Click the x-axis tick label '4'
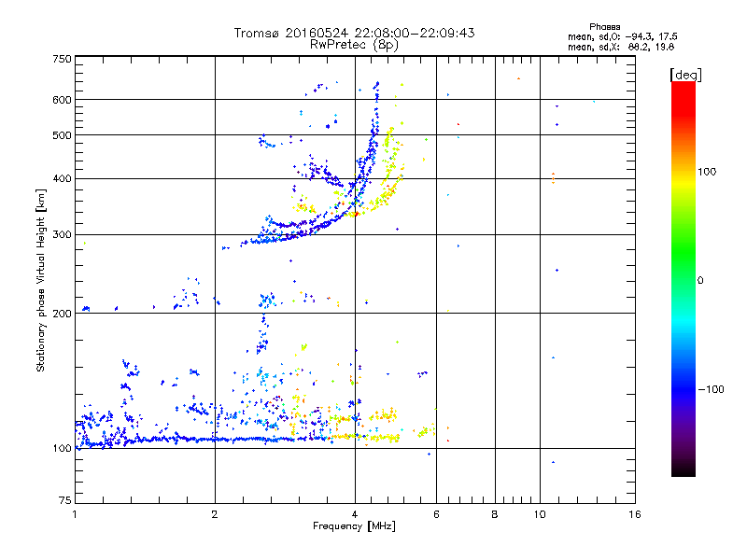Viewport: 747px width, 560px height. coord(355,514)
